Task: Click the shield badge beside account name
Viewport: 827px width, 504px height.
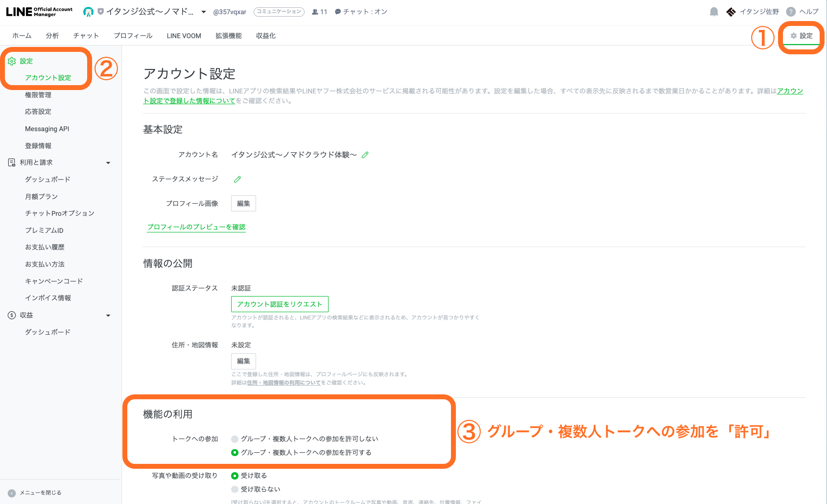Action: [x=101, y=11]
